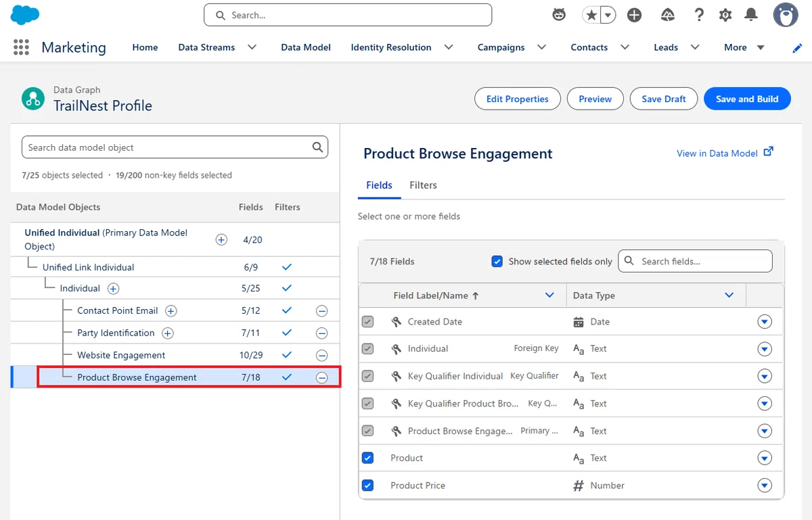Expand the Campaigns nav dropdown
This screenshot has width=812, height=520.
[x=541, y=47]
